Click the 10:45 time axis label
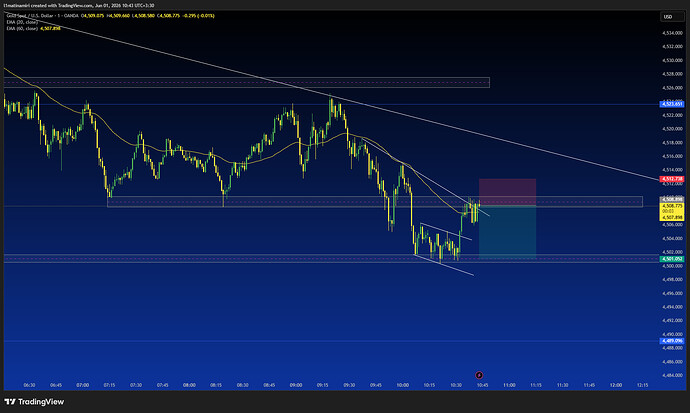690x413 pixels. click(x=482, y=385)
